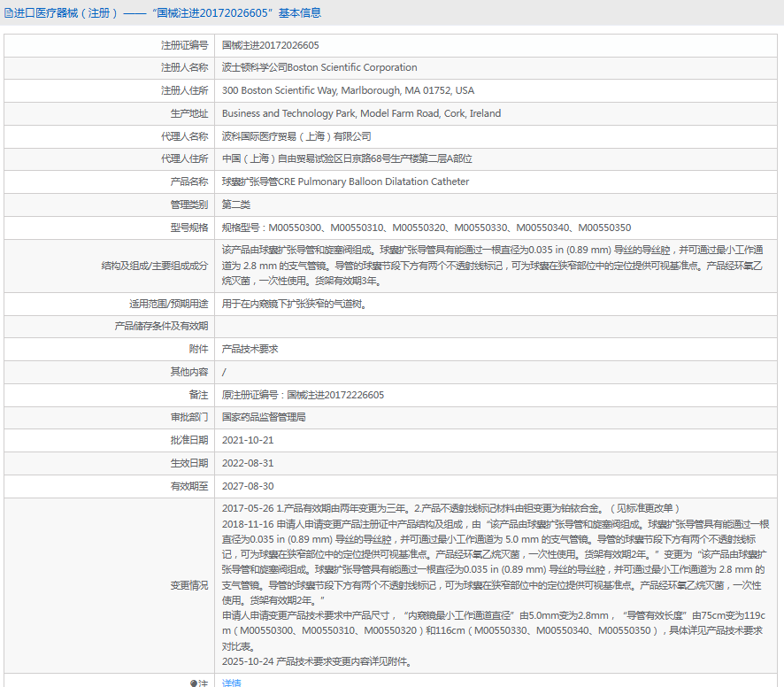Select approving department 国家药品监督管理局
This screenshot has height=687, width=784.
[264, 417]
